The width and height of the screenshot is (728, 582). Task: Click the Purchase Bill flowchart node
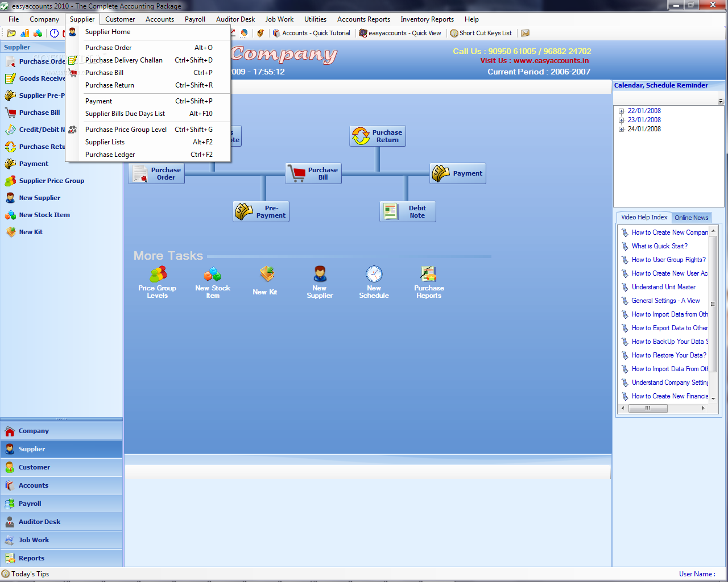pyautogui.click(x=313, y=173)
